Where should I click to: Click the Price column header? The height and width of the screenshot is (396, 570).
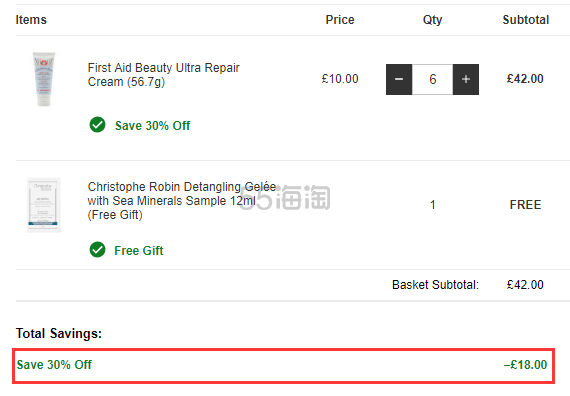coord(340,20)
